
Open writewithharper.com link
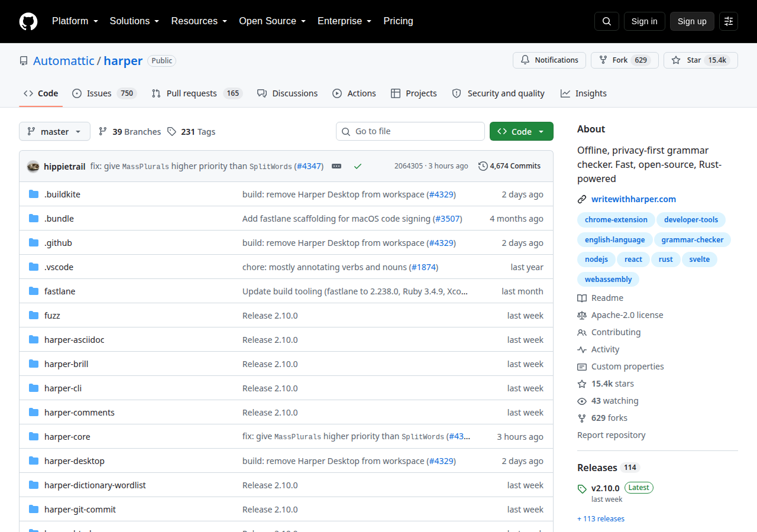coord(633,199)
